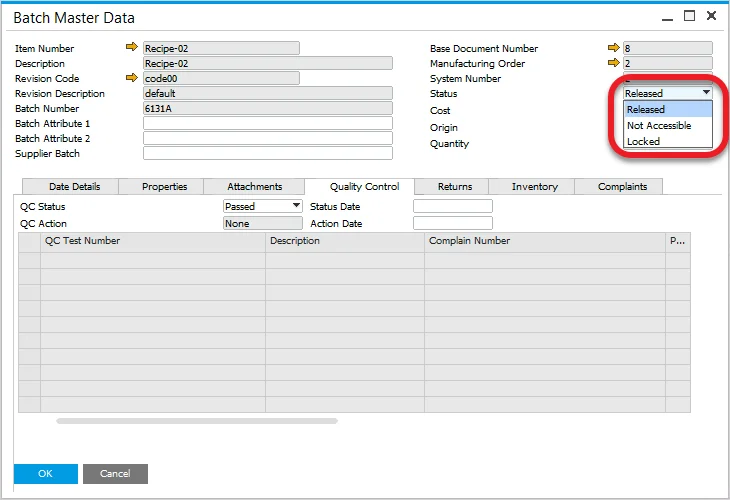Go to the Complaints tab
The height and width of the screenshot is (500, 730).
pyautogui.click(x=622, y=187)
